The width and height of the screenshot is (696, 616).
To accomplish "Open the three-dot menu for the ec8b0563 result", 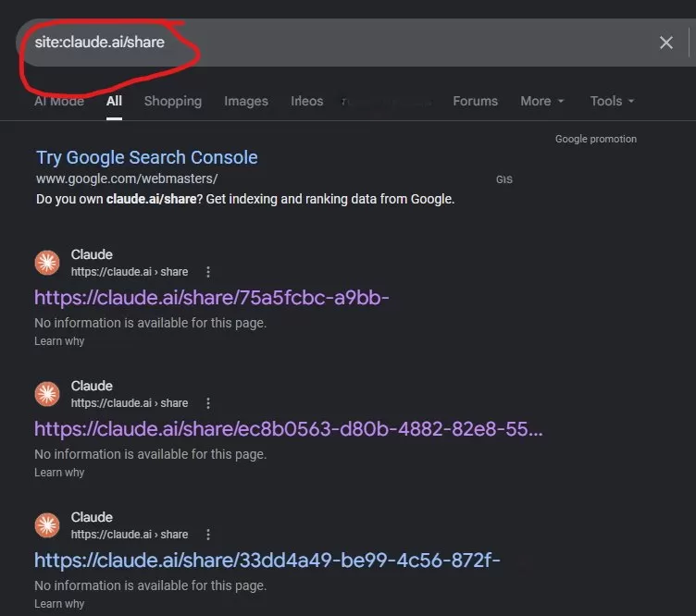I will point(207,403).
